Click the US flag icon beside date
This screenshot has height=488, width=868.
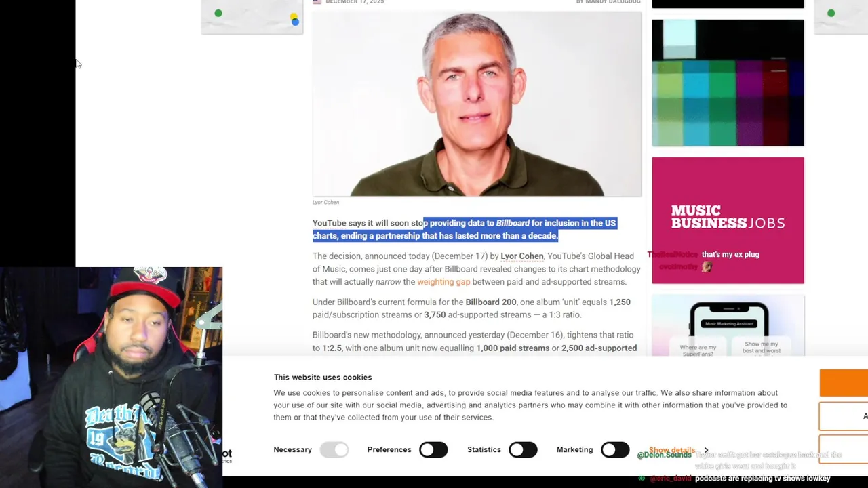tap(317, 2)
